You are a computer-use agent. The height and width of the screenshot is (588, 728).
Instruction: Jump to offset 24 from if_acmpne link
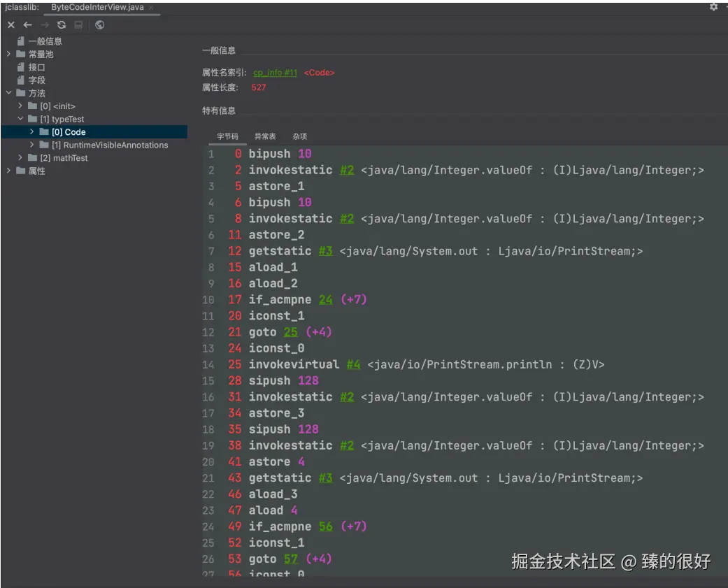[325, 300]
